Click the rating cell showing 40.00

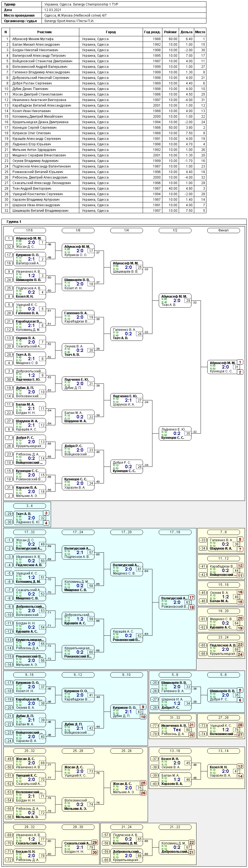173,188
